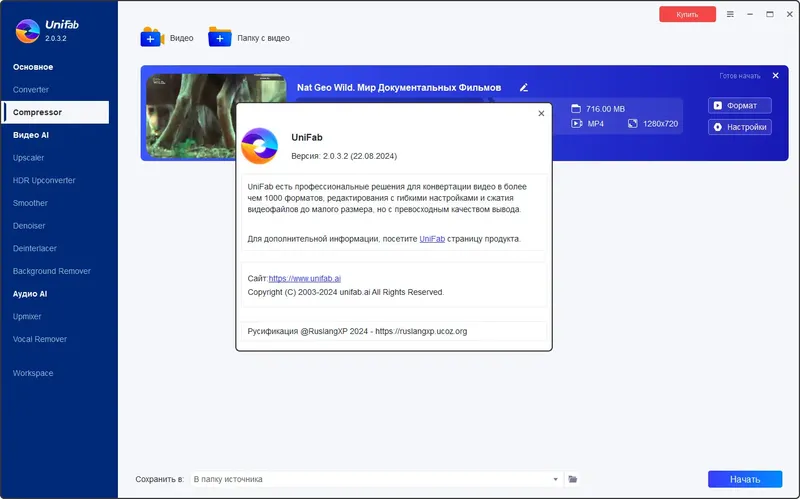Click the Версия: 2.0.3.2 (22.08.2024) text
This screenshot has height=499, width=800.
coord(344,156)
